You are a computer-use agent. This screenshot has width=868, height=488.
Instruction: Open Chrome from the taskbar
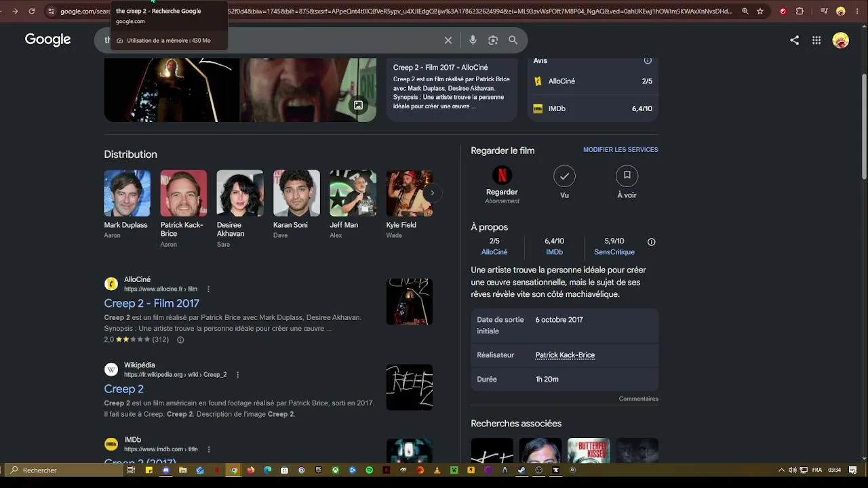234,470
